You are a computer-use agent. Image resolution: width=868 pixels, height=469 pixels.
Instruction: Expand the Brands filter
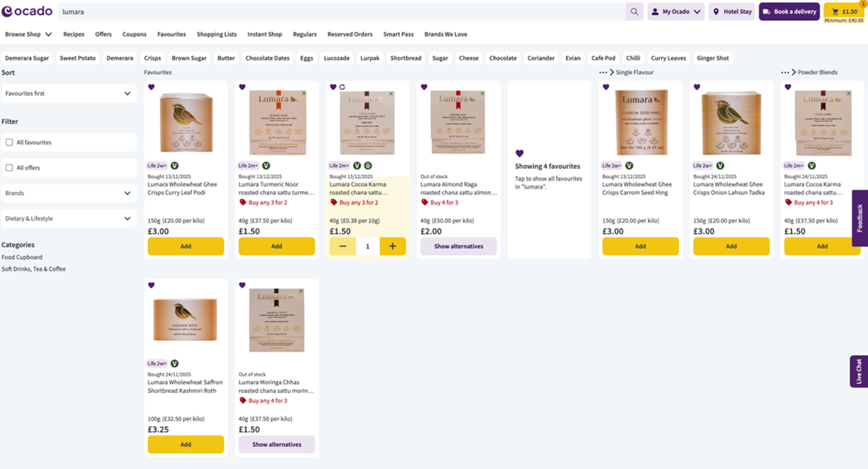(x=69, y=193)
